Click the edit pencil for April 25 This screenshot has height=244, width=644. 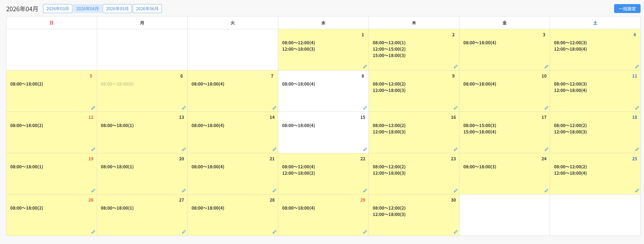(x=637, y=191)
